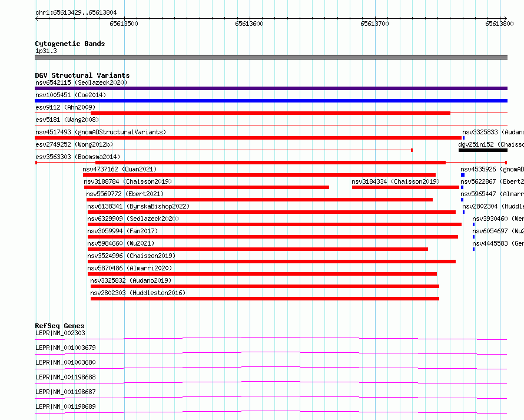Viewport: 524px width, 420px height.
Task: Open esv3563303 (Boomsma2014) variant
Action: click(x=78, y=157)
